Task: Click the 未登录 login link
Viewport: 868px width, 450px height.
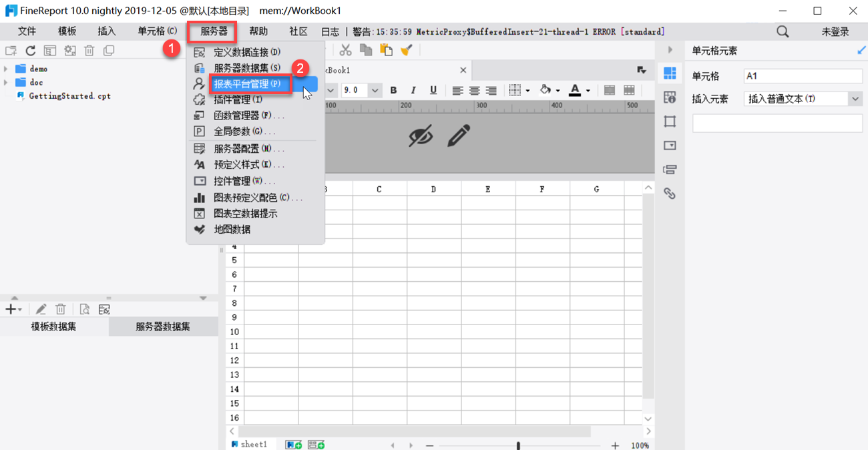Action: click(835, 31)
